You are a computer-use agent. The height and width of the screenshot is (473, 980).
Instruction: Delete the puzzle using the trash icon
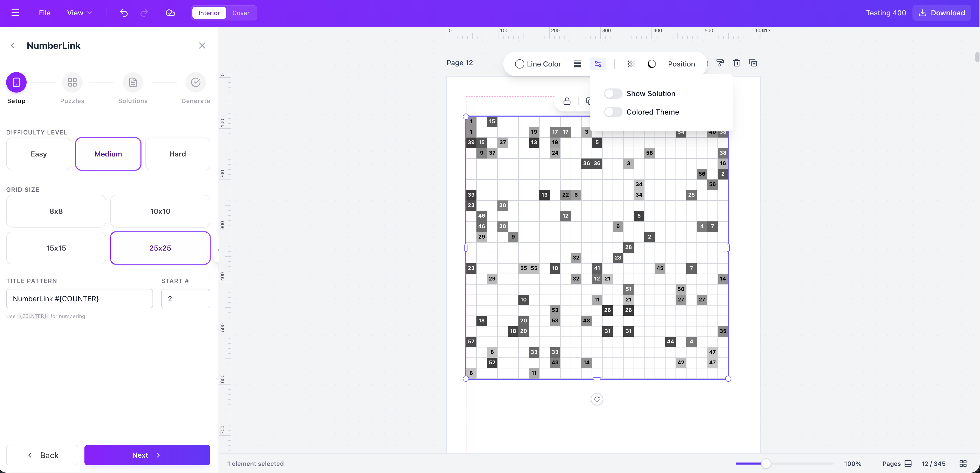tap(736, 63)
